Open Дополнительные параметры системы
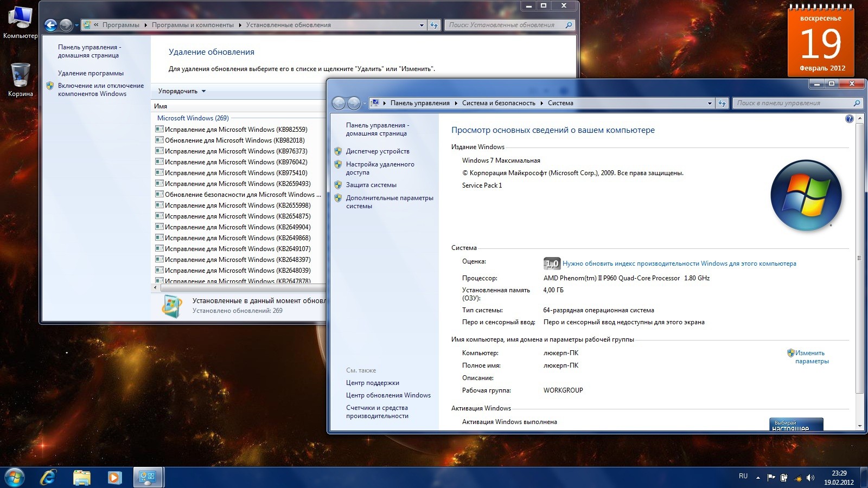This screenshot has height=488, width=868. point(390,202)
